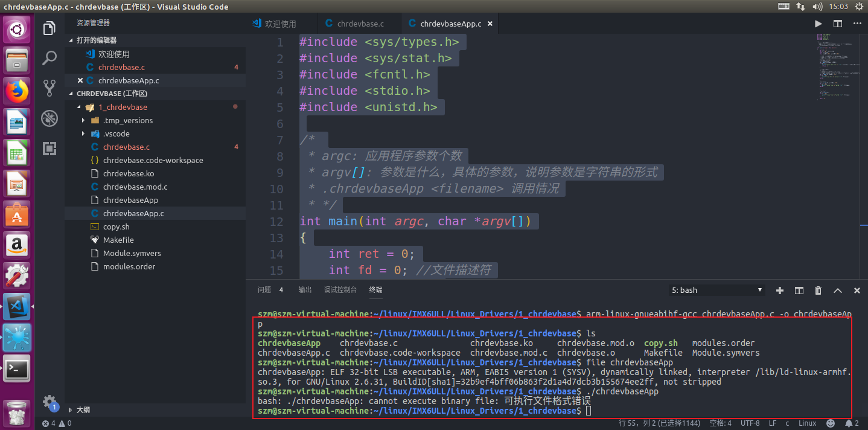
Task: Switch to the chrdevbase.c editor tab
Action: [x=360, y=24]
